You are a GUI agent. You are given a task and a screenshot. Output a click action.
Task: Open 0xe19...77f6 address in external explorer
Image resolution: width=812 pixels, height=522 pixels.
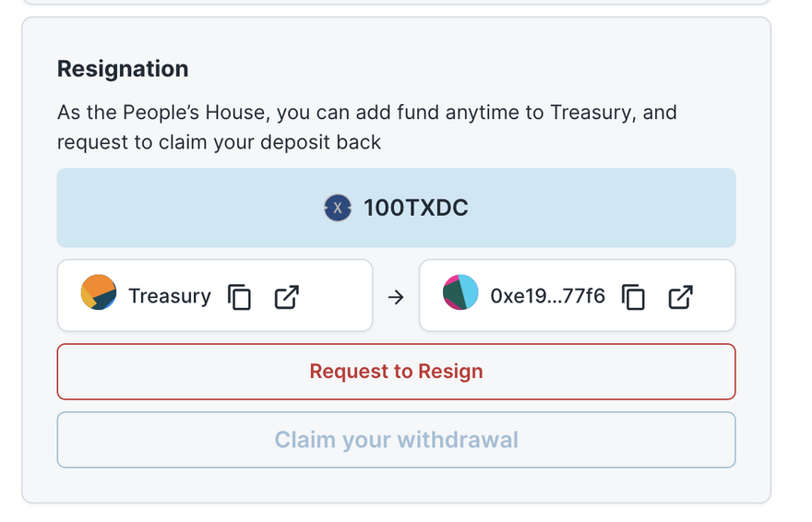coord(681,297)
